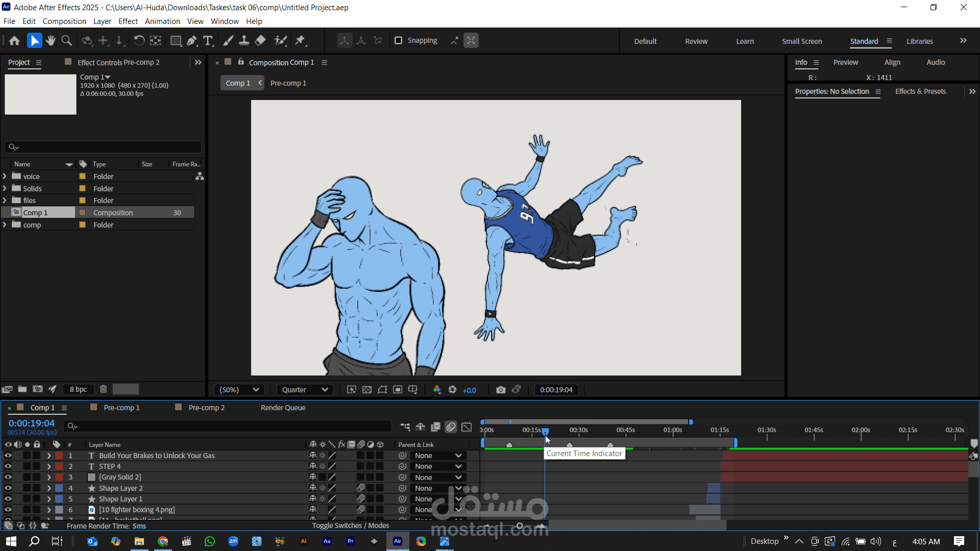The height and width of the screenshot is (551, 980).
Task: Open the Animation menu
Action: [162, 21]
